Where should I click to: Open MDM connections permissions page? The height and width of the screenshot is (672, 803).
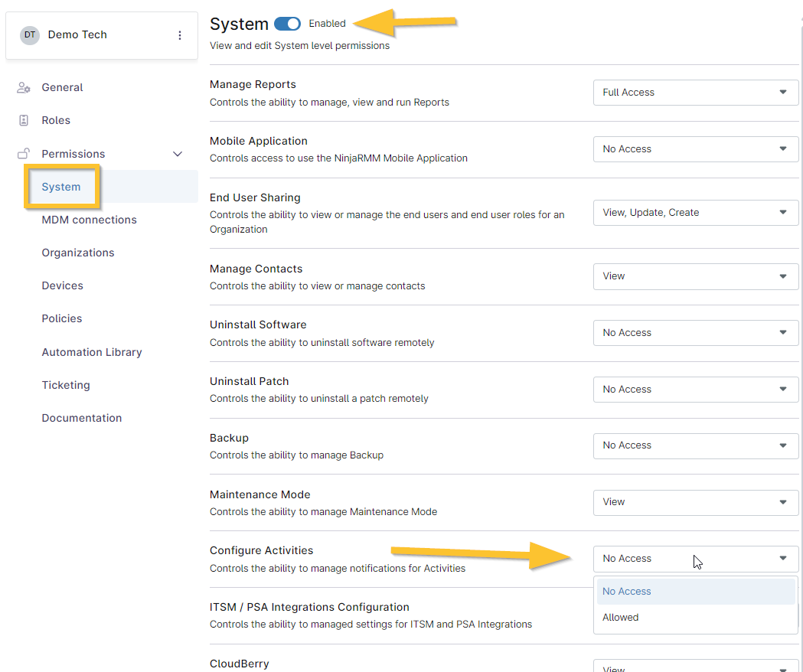89,220
